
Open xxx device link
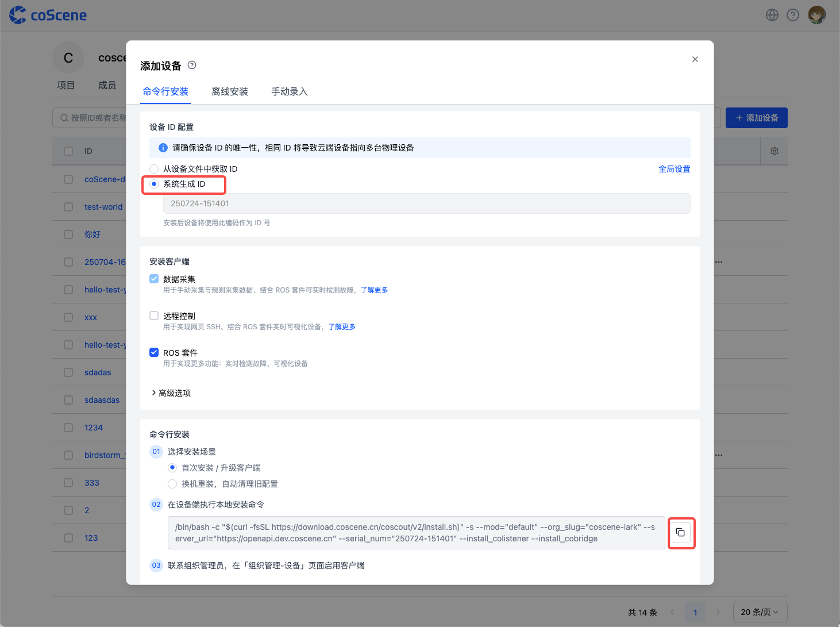[91, 317]
